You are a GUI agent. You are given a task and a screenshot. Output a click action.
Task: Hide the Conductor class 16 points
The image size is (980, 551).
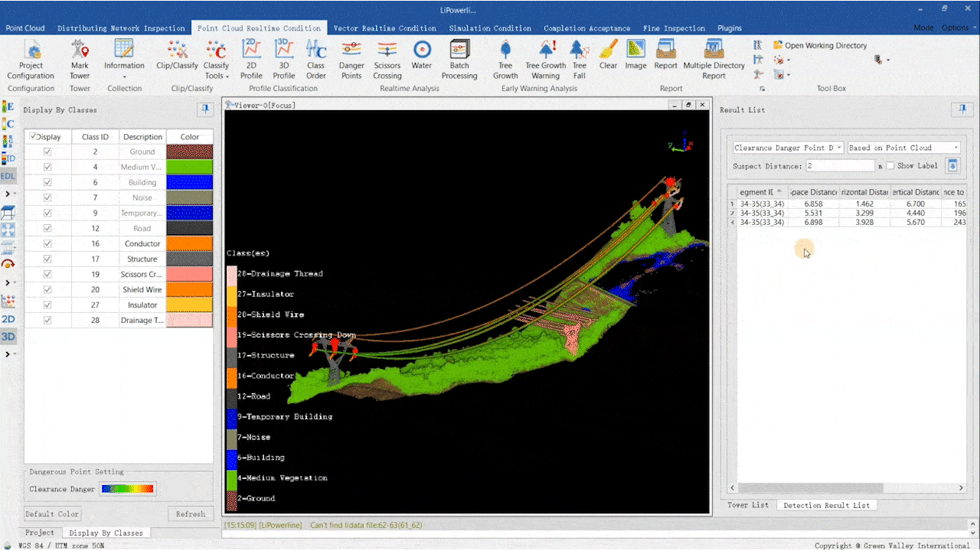(x=47, y=243)
